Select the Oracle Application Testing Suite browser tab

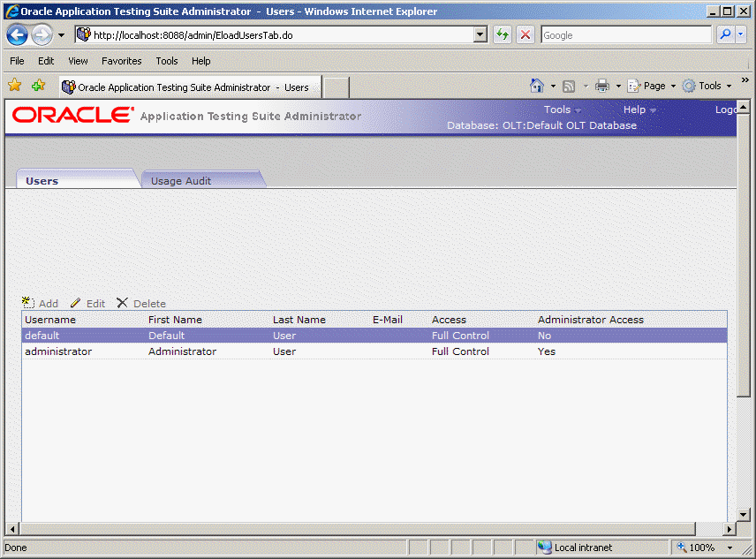tap(190, 87)
